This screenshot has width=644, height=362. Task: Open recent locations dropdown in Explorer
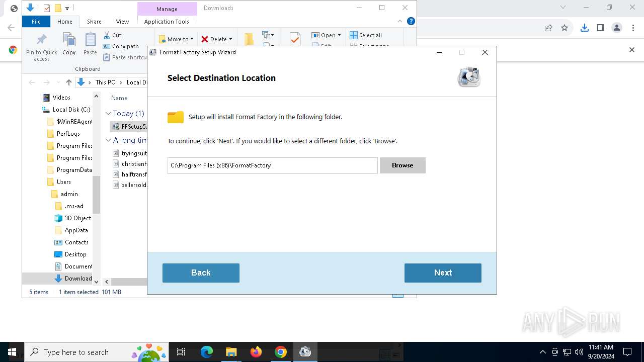(58, 82)
